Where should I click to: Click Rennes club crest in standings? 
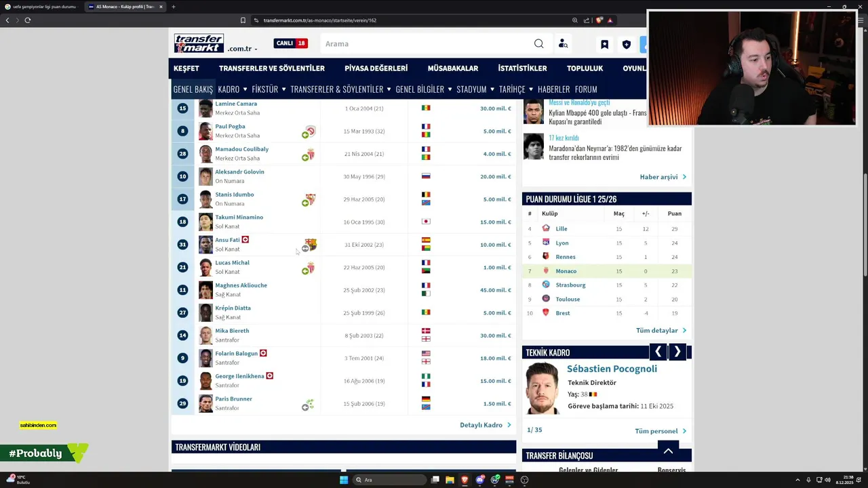click(546, 256)
